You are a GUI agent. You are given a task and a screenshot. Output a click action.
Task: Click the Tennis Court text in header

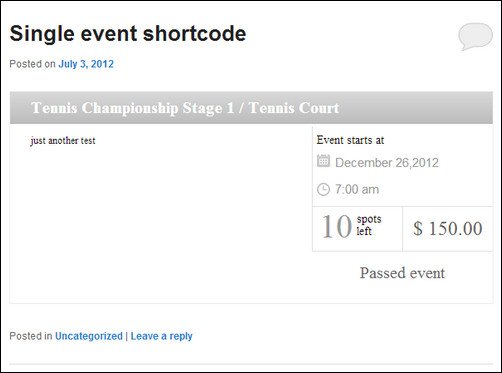coord(294,108)
